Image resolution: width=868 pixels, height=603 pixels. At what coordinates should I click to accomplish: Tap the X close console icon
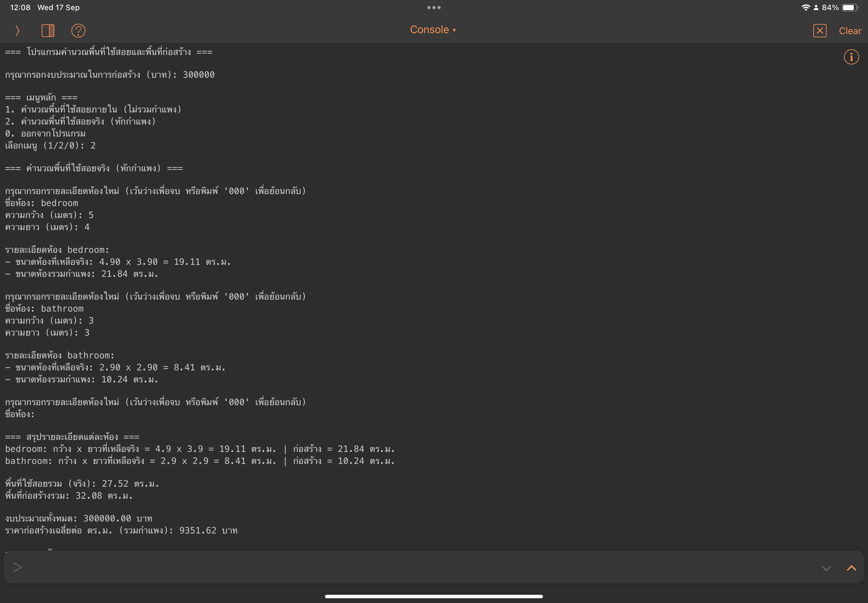[820, 31]
